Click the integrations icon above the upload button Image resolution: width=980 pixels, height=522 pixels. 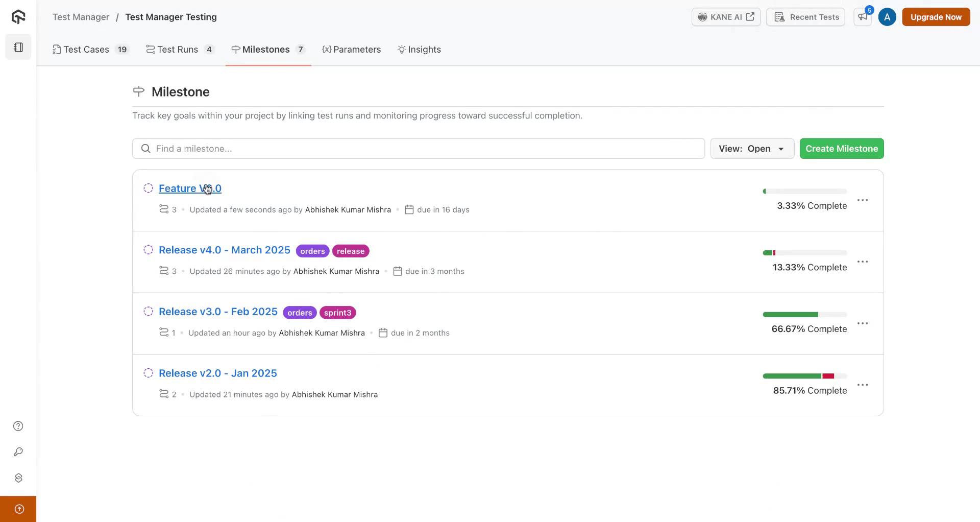pos(18,478)
